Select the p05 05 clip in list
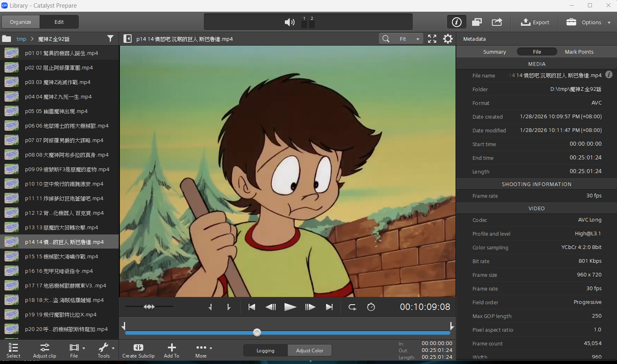617x364 pixels. click(59, 111)
